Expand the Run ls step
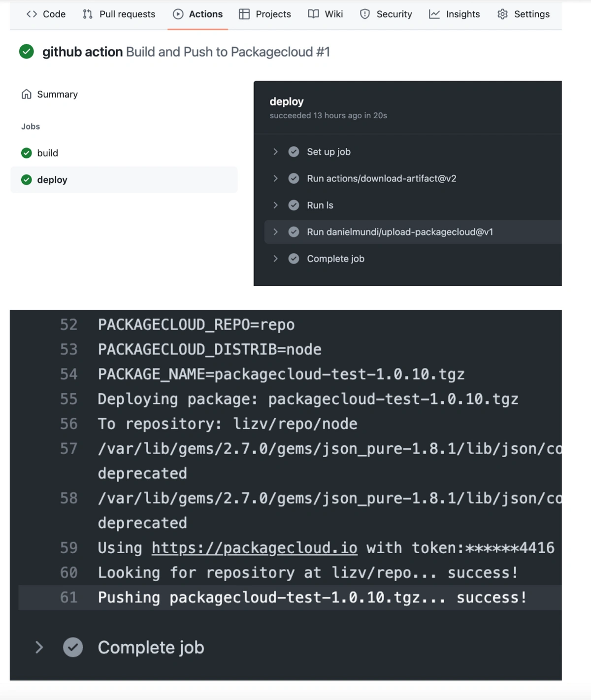This screenshot has height=700, width=591. tap(275, 205)
